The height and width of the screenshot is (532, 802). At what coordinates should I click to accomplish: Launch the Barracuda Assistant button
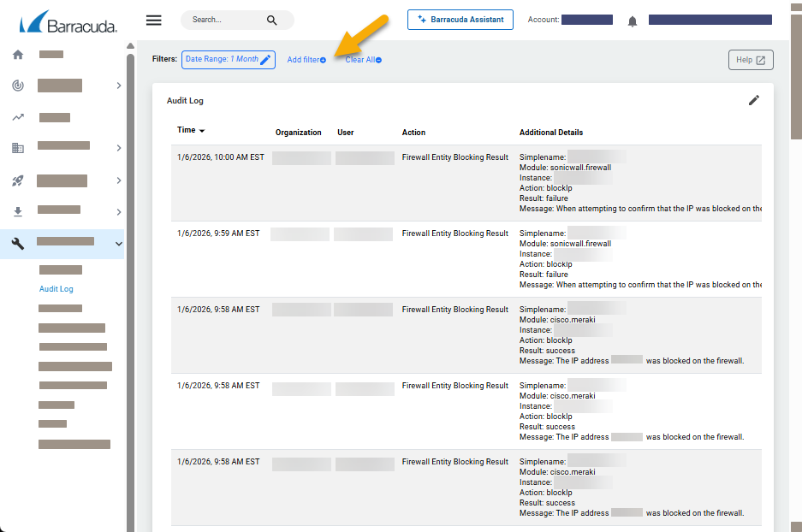tap(460, 20)
